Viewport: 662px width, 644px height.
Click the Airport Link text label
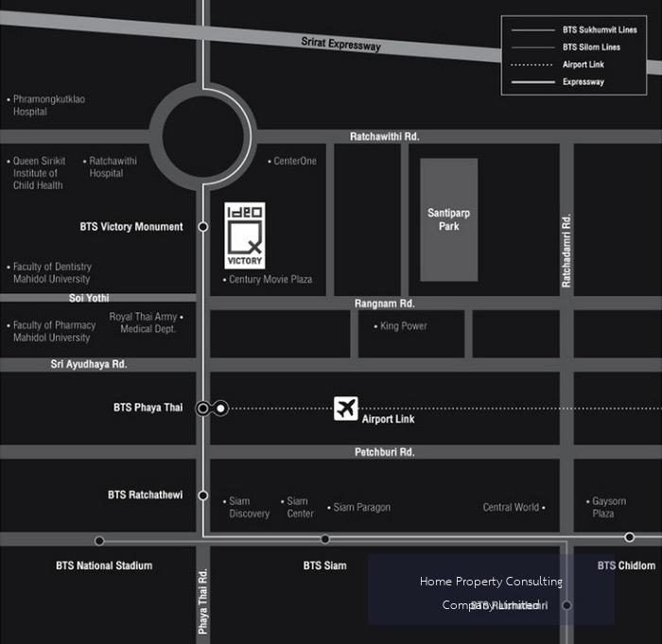[388, 419]
